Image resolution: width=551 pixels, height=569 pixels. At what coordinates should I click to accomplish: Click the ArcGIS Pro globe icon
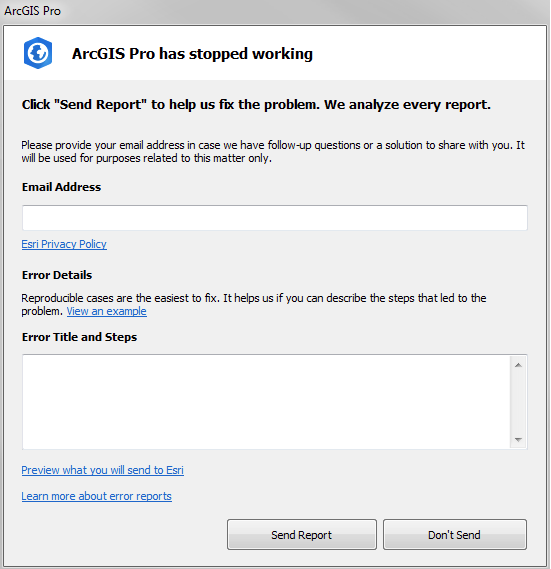38,53
